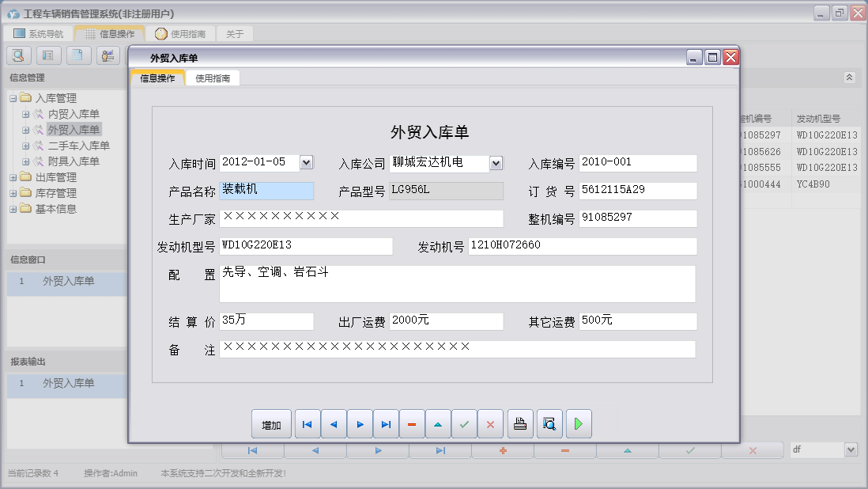
Task: Run the green play icon in the dialog
Action: point(578,423)
